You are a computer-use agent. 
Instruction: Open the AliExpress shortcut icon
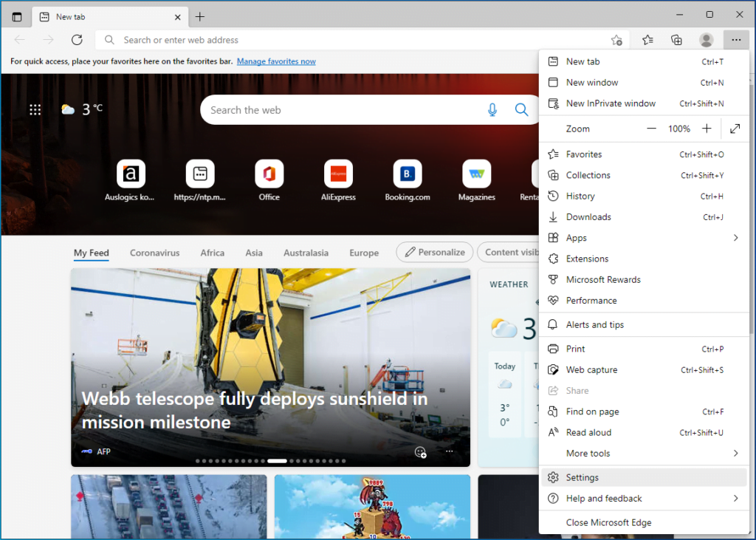coord(338,174)
